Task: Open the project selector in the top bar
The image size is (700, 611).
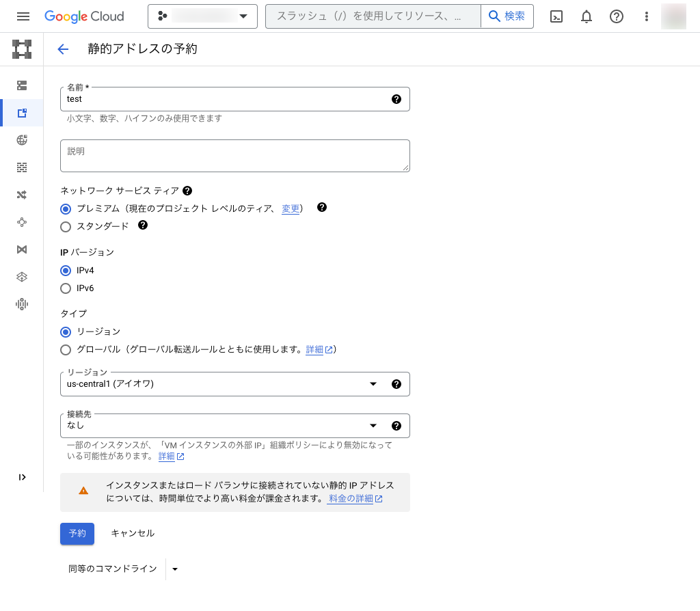Action: [202, 16]
